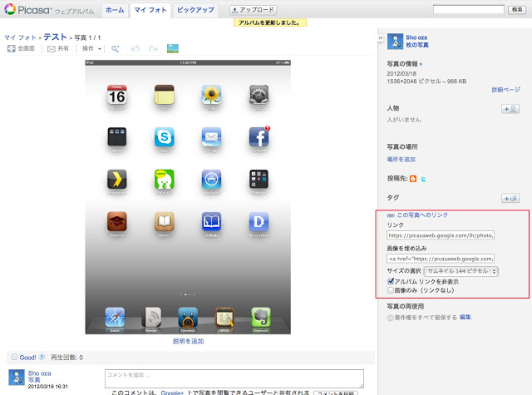Click the Twitter share icon
532x395 pixels.
tap(423, 178)
